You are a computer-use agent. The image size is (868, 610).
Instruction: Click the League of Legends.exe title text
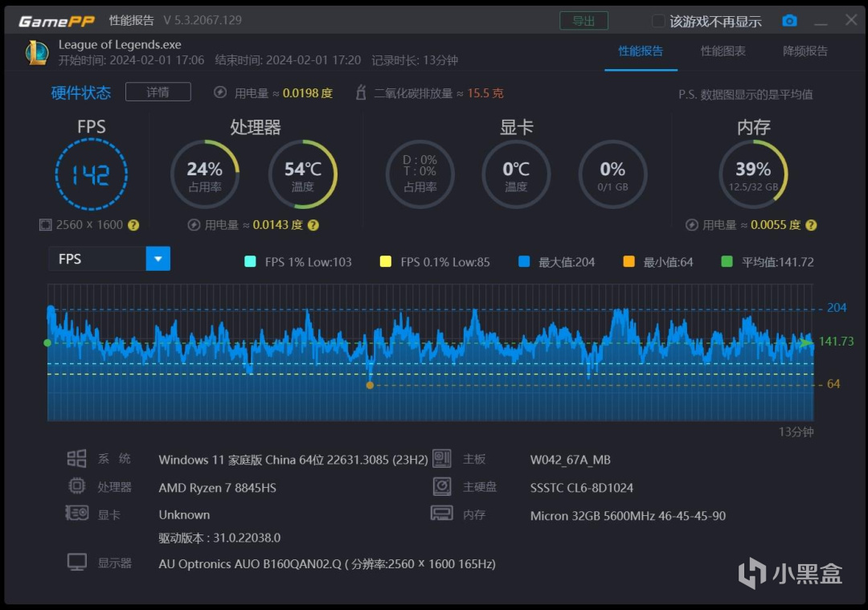point(120,44)
